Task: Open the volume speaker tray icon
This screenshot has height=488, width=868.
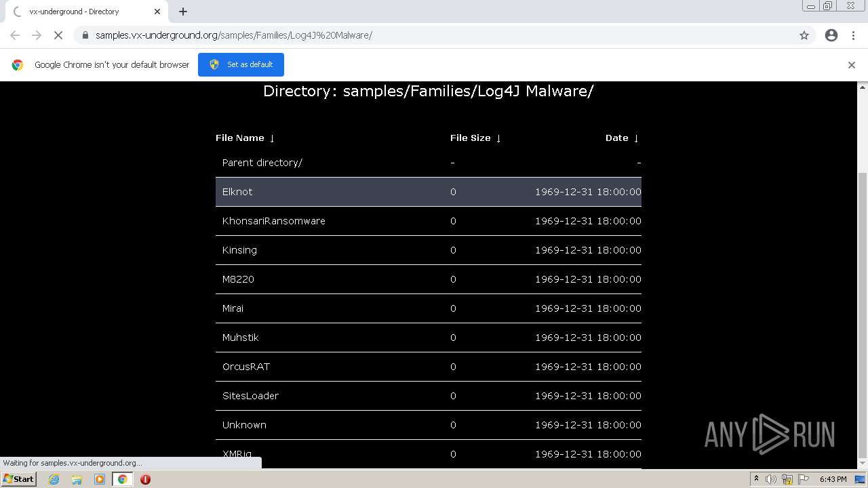Action: click(771, 479)
